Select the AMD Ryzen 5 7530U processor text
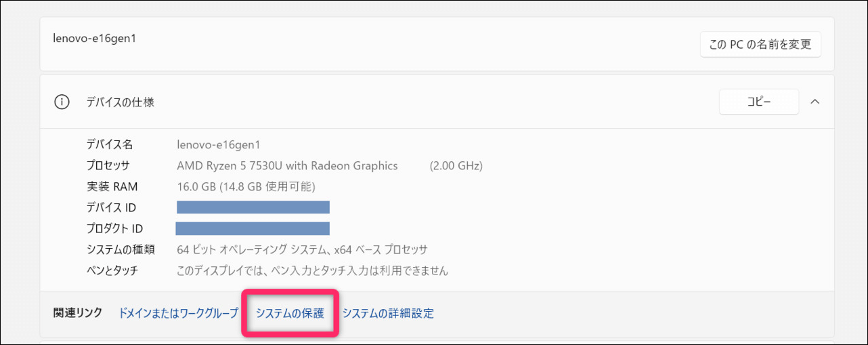Image resolution: width=868 pixels, height=345 pixels. pyautogui.click(x=287, y=165)
